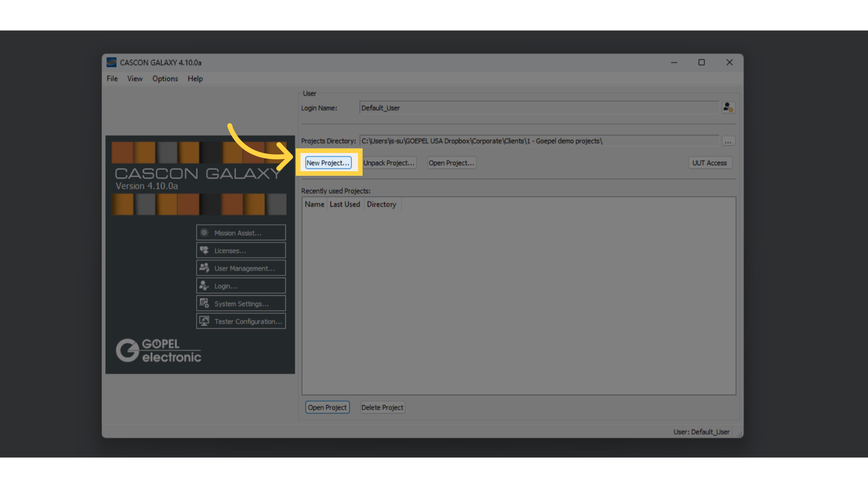Viewport: 868px width, 488px height.
Task: Open the CASCON GALAXY title bar app icon
Action: tap(112, 62)
